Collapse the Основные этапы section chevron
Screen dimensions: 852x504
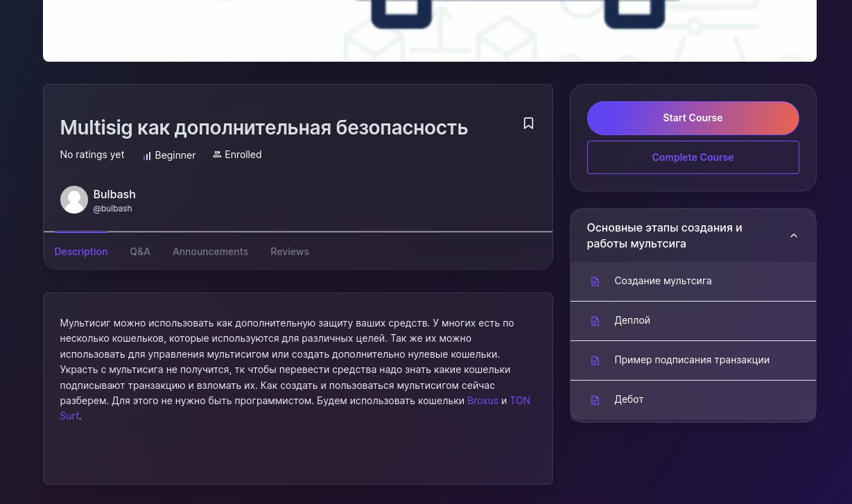pyautogui.click(x=794, y=236)
